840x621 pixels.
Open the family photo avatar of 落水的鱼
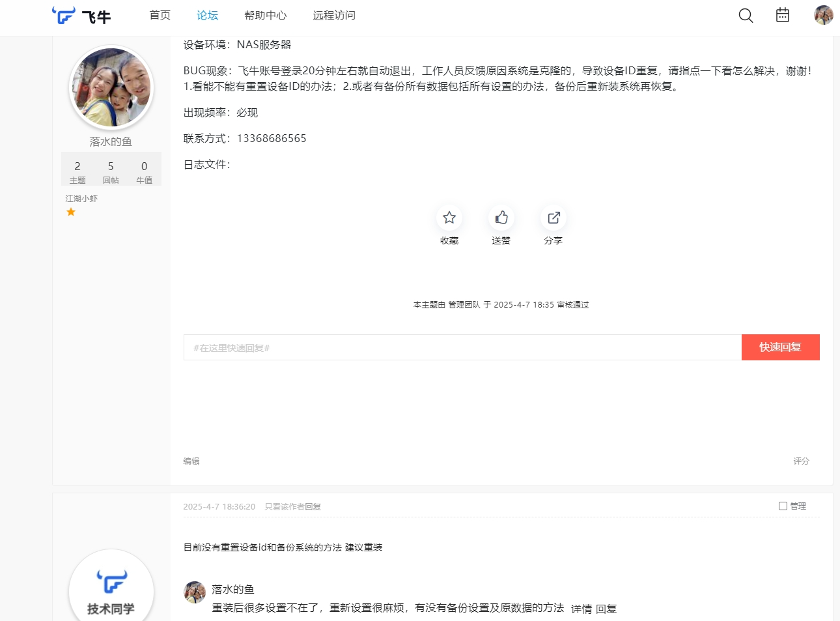[111, 87]
